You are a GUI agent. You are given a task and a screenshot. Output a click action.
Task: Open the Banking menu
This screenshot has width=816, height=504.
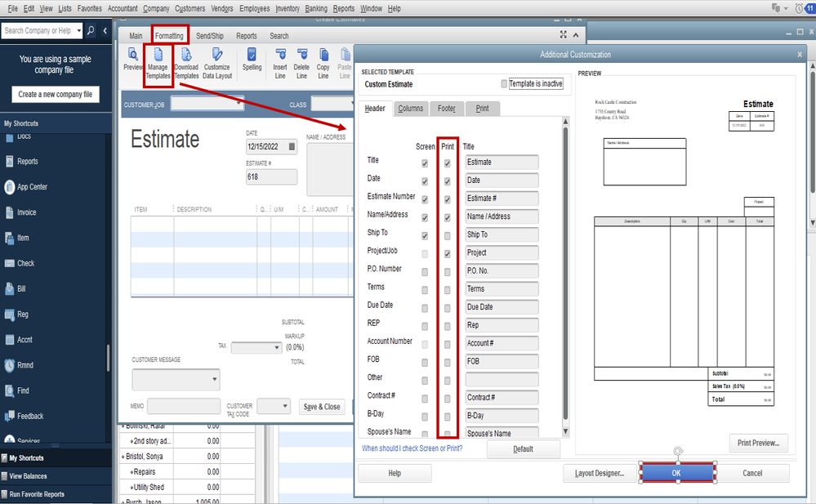point(316,8)
